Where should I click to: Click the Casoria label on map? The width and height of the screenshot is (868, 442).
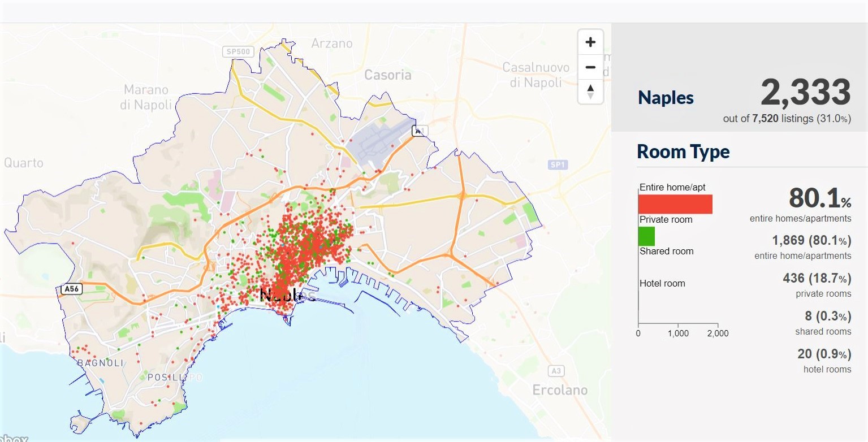pyautogui.click(x=388, y=75)
